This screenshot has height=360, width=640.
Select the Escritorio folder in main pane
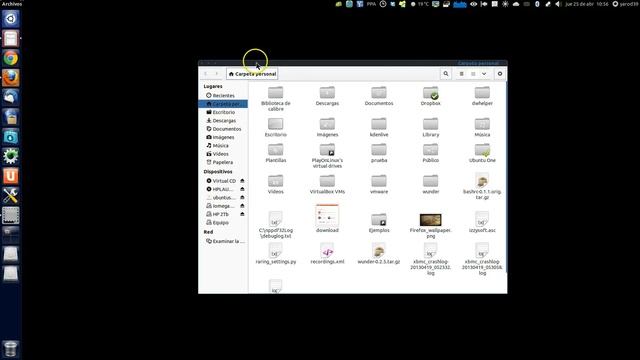[276, 127]
